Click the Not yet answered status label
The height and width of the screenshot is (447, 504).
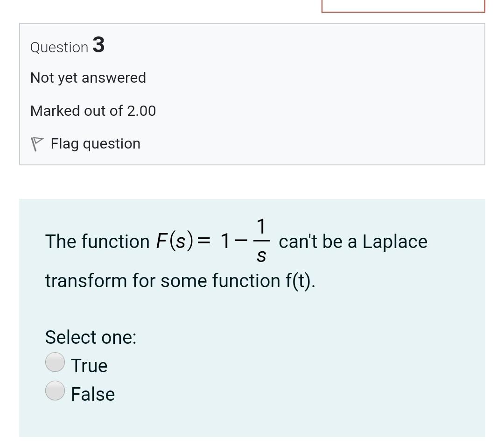click(88, 78)
